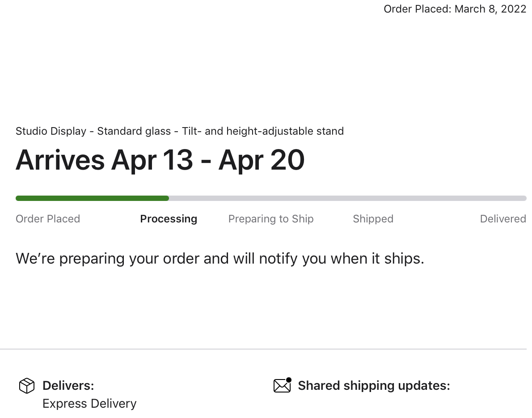
Task: Click the green shipment progress bar
Action: (92, 198)
